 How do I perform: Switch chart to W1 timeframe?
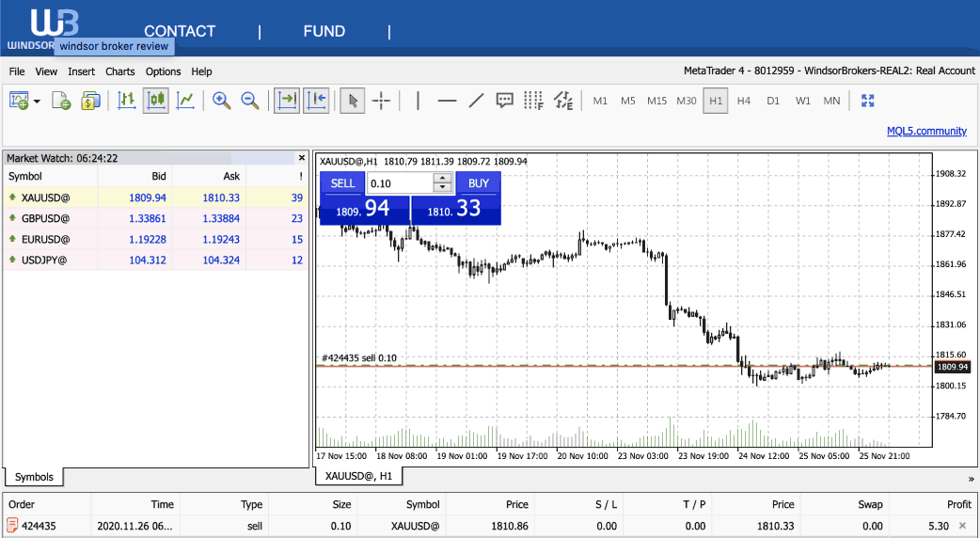pos(802,101)
